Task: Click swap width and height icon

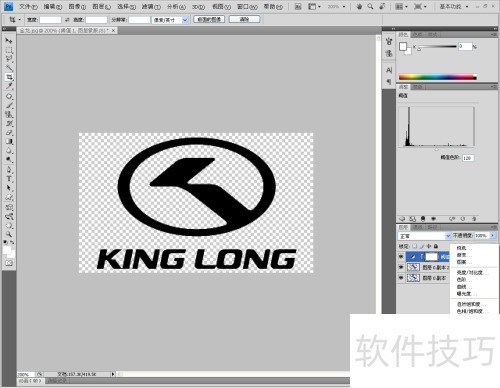Action: click(67, 20)
